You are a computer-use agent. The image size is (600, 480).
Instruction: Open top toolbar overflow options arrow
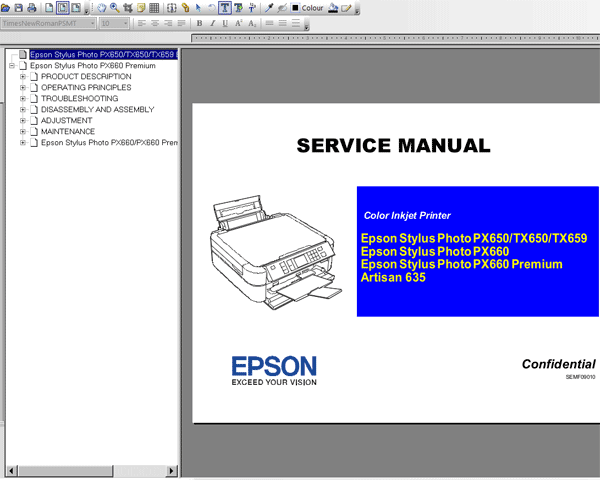[x=357, y=10]
